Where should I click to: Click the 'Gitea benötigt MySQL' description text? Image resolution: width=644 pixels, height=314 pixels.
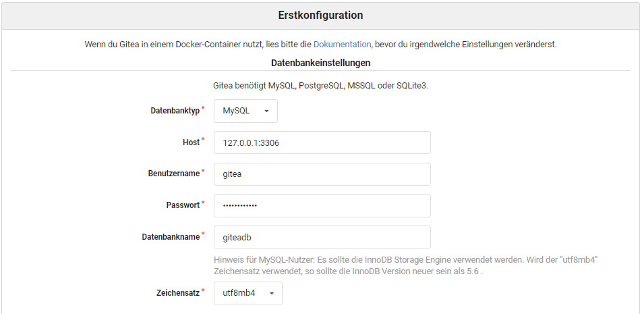coord(320,86)
